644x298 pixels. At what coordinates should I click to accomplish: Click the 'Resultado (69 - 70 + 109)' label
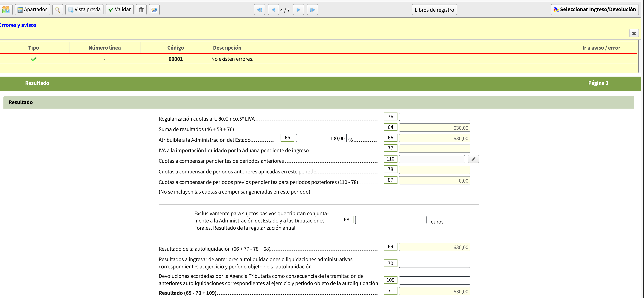click(188, 293)
